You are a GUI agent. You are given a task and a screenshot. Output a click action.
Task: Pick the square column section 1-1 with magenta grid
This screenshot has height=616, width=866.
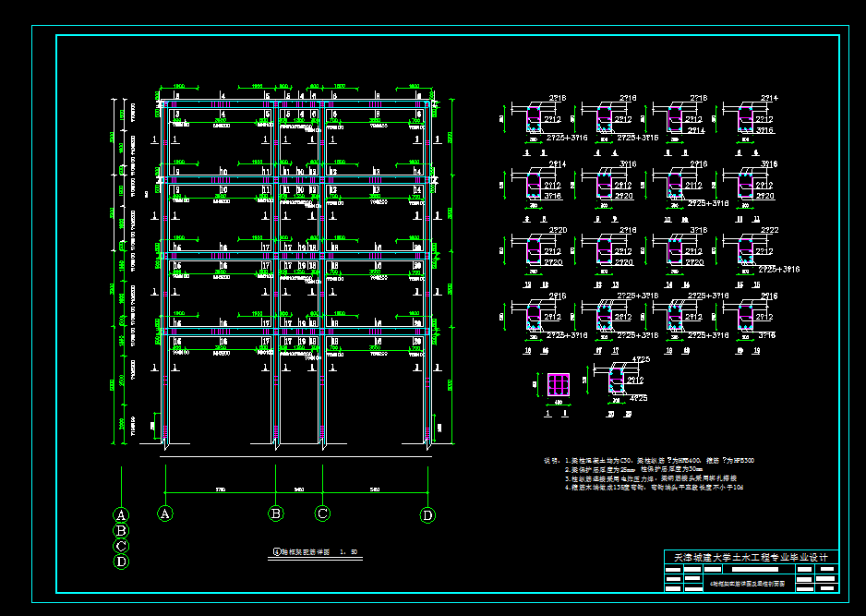point(559,384)
